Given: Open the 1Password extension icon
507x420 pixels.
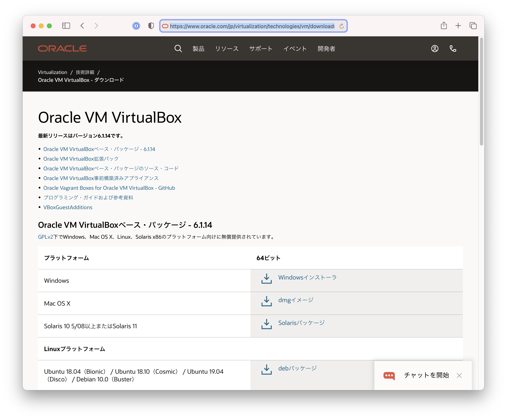Looking at the screenshot, I should 136,26.
